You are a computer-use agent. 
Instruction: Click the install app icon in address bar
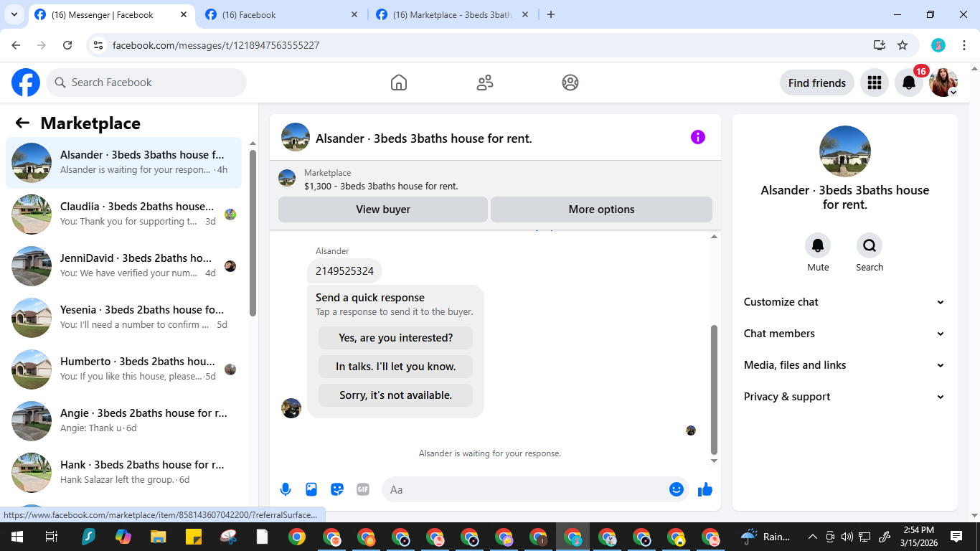point(880,45)
